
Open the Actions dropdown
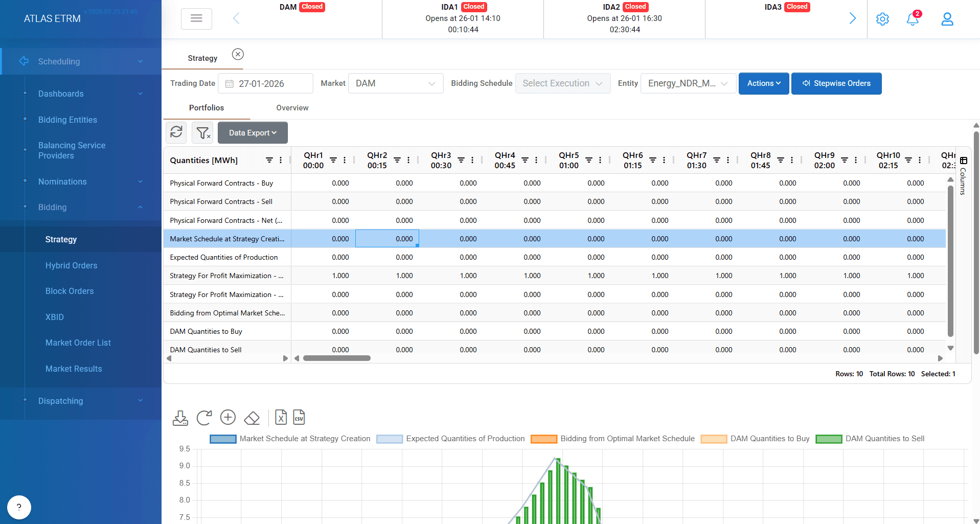pos(764,83)
